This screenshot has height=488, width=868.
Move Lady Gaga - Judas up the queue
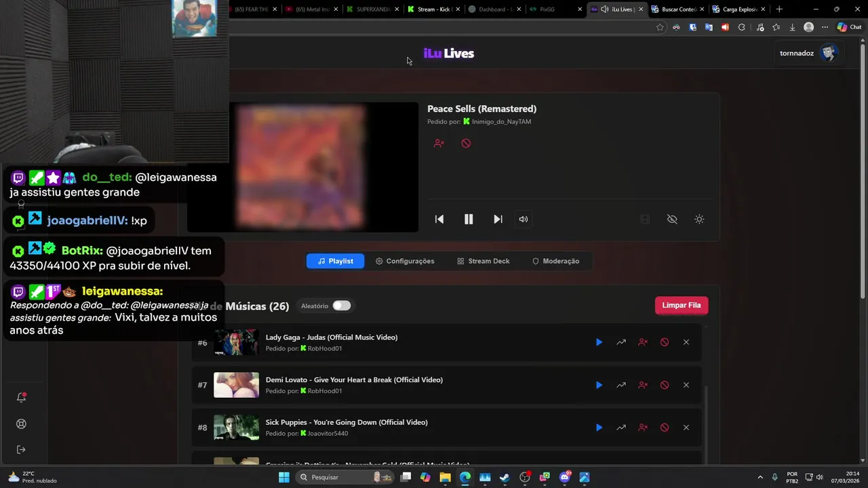click(621, 342)
